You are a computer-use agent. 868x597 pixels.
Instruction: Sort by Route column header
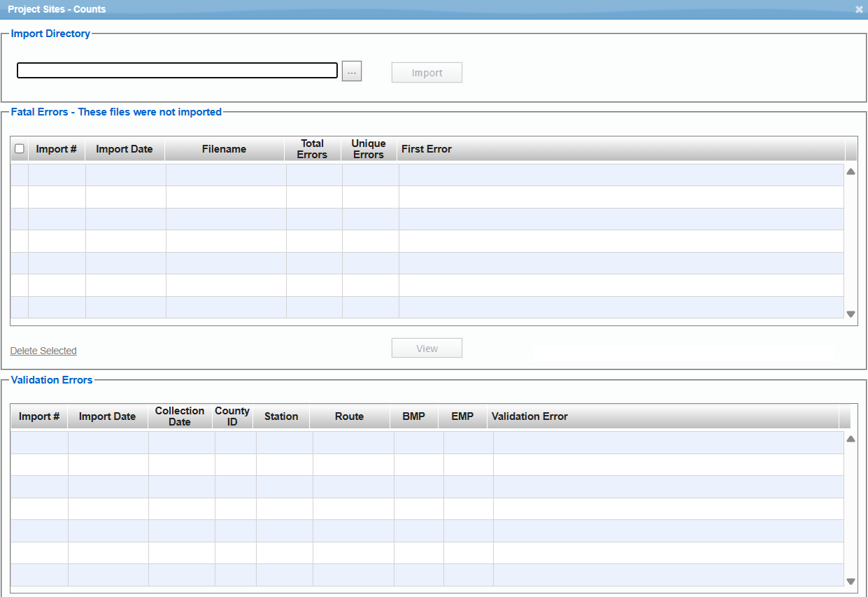[x=350, y=416]
